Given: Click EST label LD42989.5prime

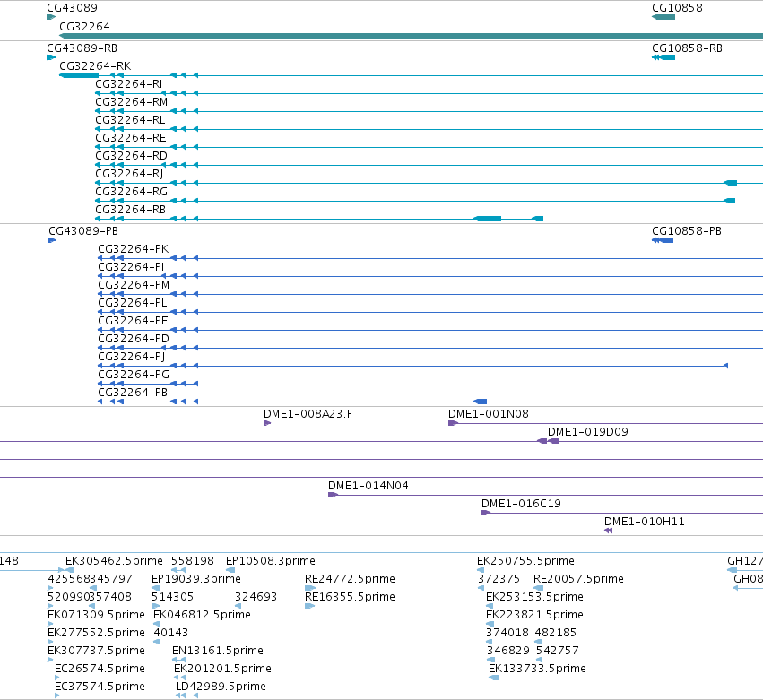Looking at the screenshot, I should (221, 687).
